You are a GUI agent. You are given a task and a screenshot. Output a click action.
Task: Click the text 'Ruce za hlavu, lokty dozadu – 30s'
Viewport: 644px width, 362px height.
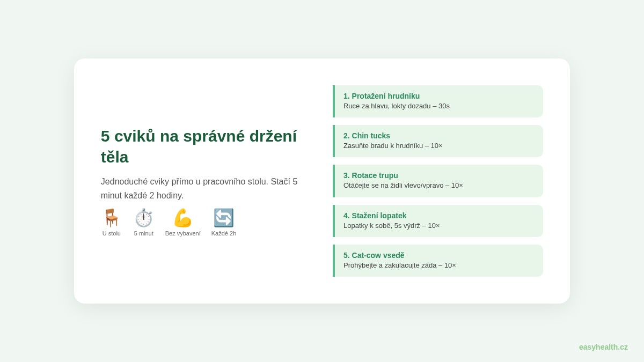(x=397, y=106)
